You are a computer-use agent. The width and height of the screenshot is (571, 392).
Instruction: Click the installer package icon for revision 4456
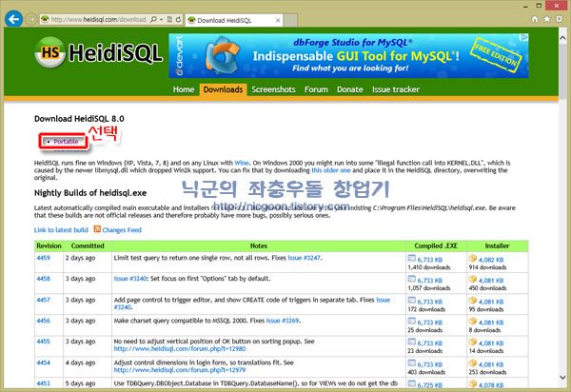click(x=473, y=321)
